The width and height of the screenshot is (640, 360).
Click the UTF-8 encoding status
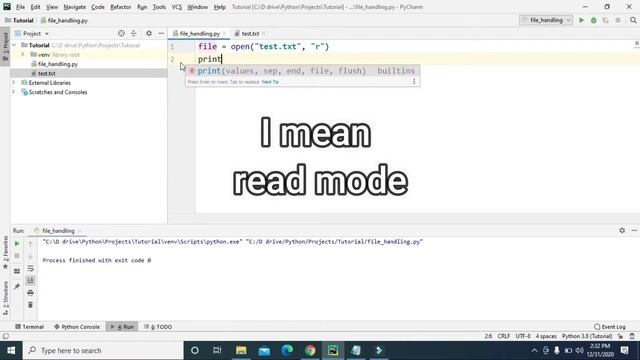523,336
